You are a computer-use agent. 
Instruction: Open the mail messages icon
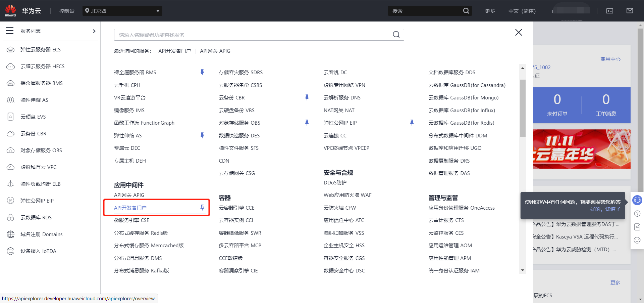[x=630, y=11]
